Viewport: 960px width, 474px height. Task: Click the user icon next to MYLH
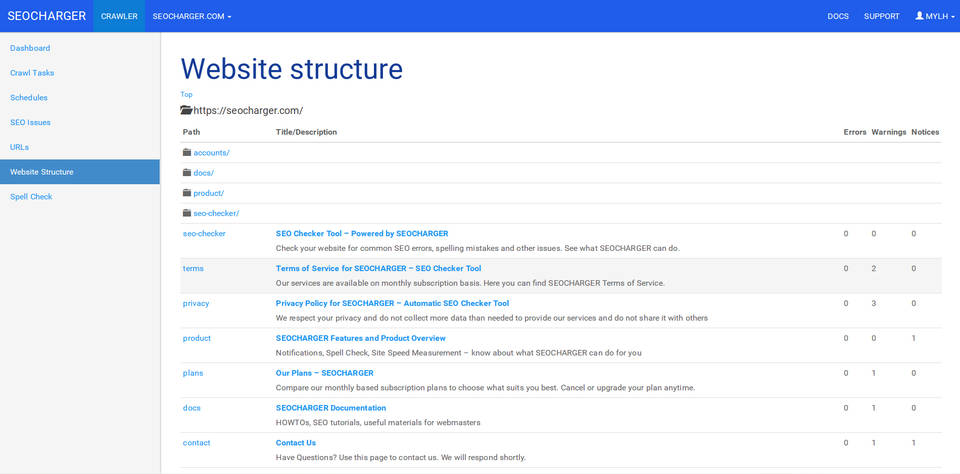tap(919, 16)
